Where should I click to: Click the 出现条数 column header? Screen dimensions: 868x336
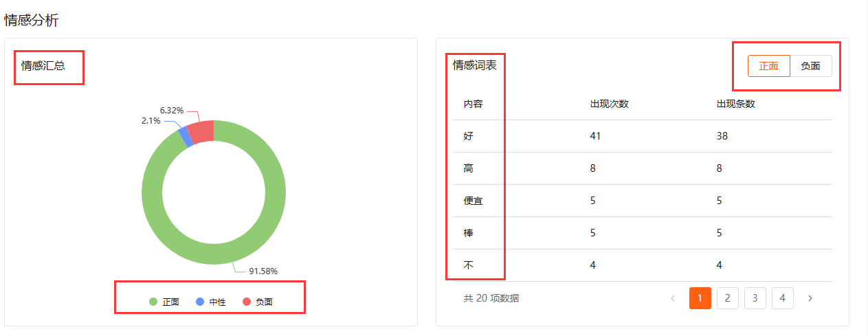coord(735,104)
